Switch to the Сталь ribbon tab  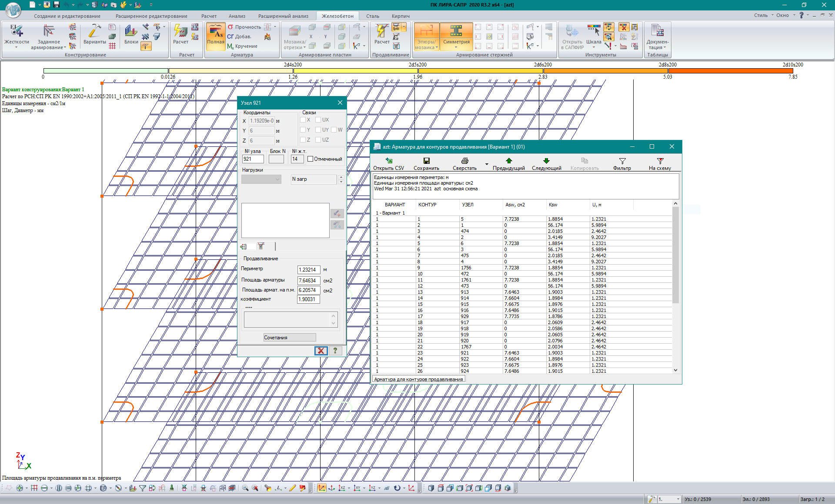(x=372, y=16)
